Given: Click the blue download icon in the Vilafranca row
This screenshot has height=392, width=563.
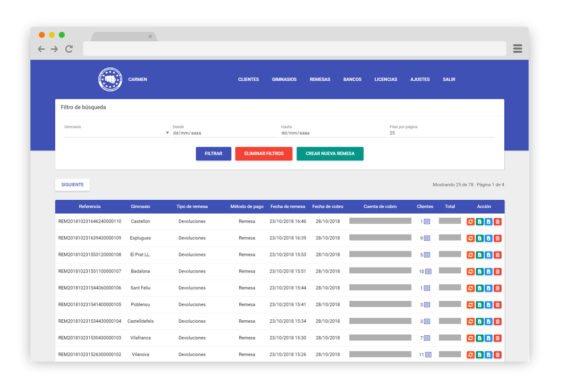Looking at the screenshot, I should (x=488, y=338).
